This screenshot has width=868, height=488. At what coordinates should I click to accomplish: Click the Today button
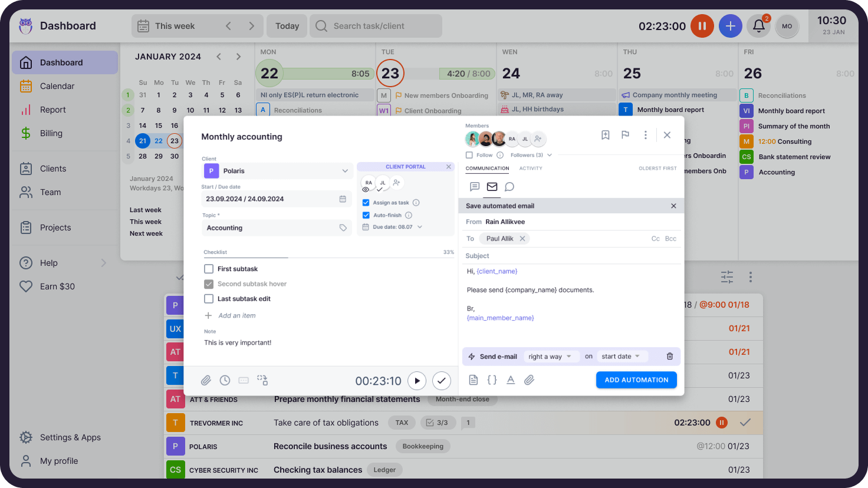pyautogui.click(x=287, y=26)
